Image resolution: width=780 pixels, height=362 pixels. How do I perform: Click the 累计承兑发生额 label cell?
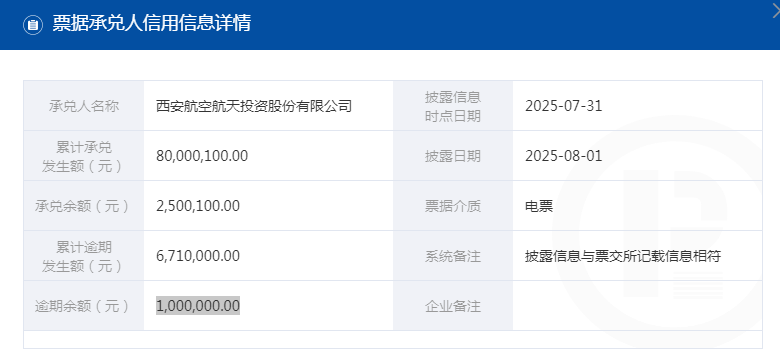(x=84, y=156)
